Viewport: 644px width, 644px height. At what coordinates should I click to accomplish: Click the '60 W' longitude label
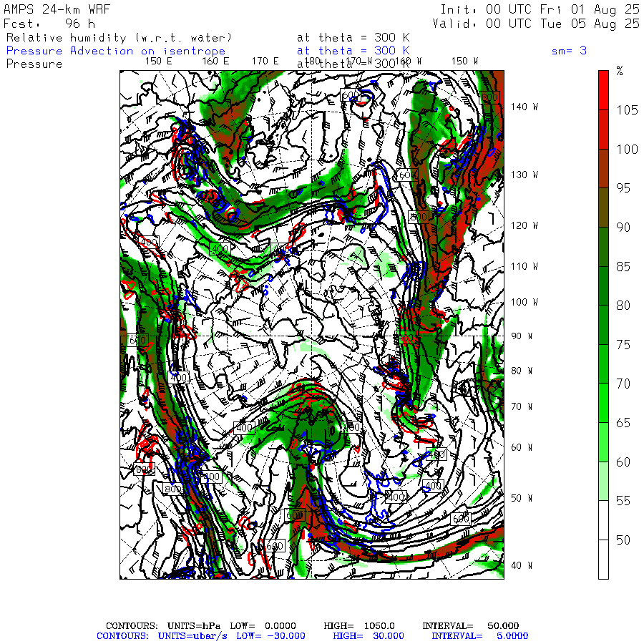click(522, 447)
